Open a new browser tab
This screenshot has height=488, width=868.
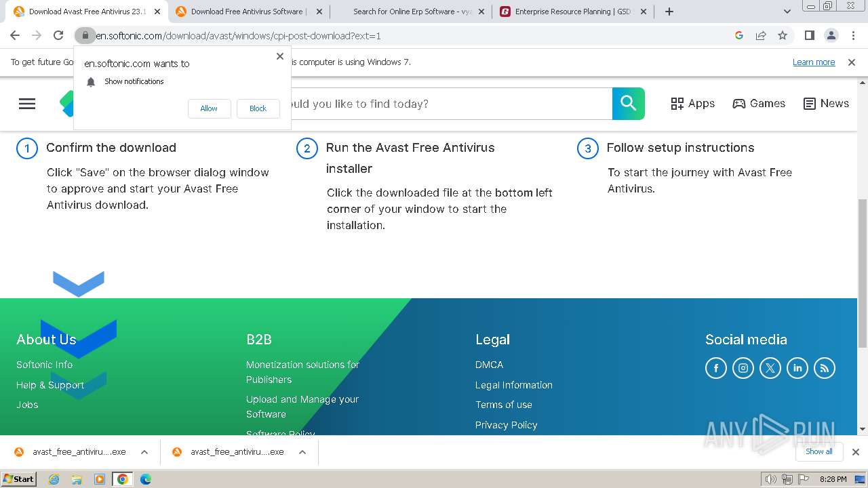(x=669, y=12)
